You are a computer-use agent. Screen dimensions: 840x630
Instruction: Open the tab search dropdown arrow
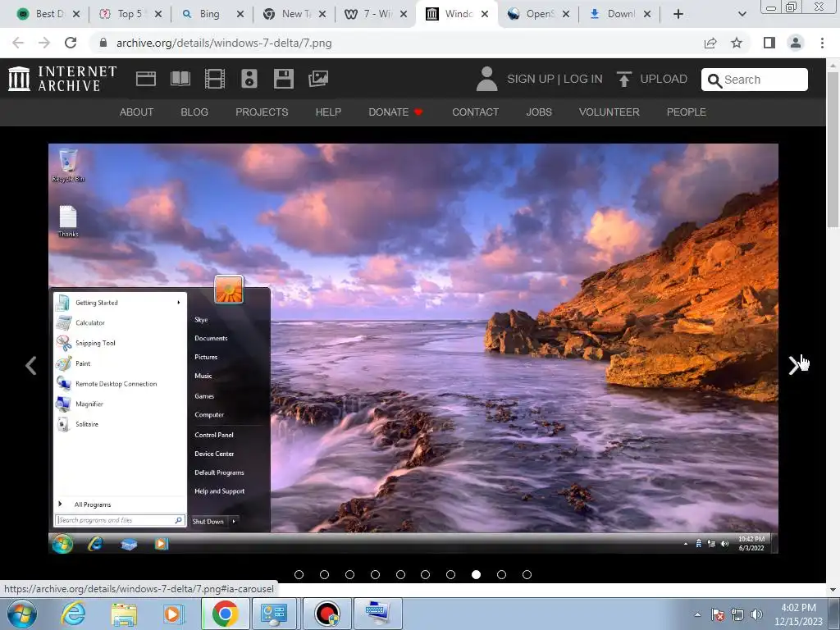pos(742,14)
